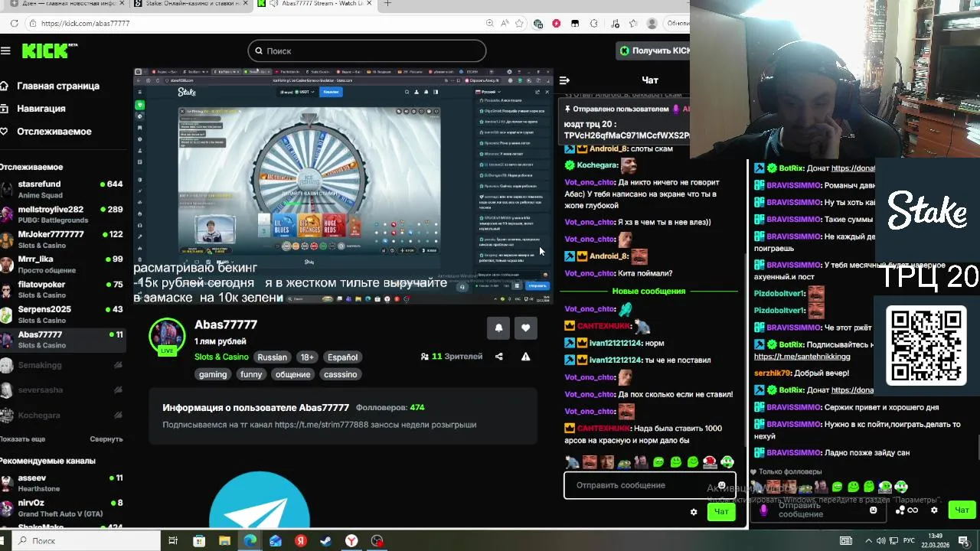The width and height of the screenshot is (980, 551).
Task: Open Serpens2025 channel
Action: [x=61, y=315]
